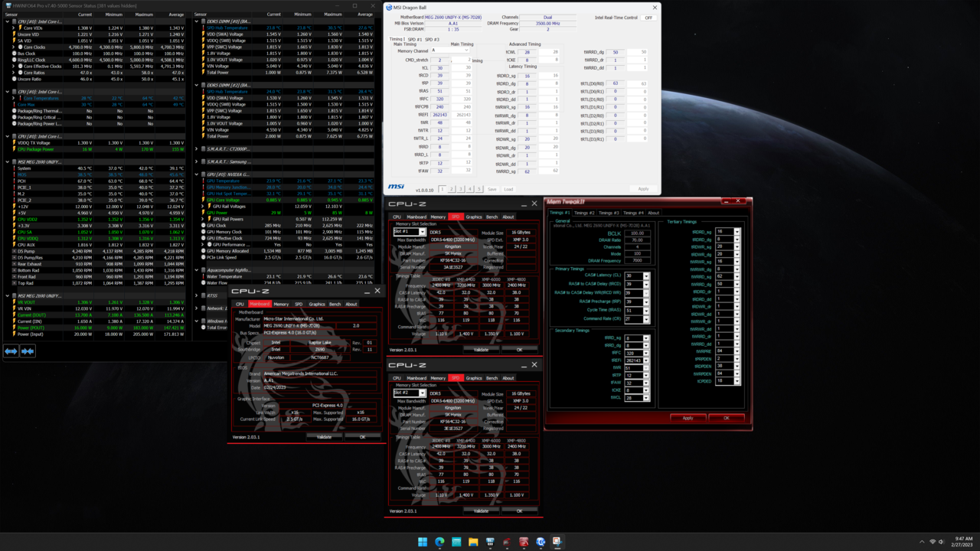Click the MSI logo in Dragon Ball
The image size is (980, 551).
[396, 187]
